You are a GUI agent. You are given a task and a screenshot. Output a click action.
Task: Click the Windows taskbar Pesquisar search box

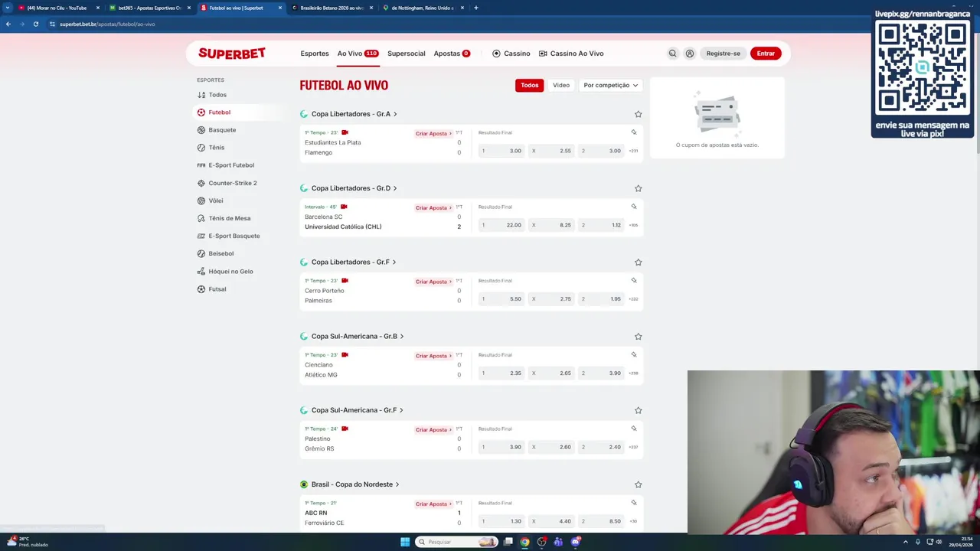pos(458,542)
